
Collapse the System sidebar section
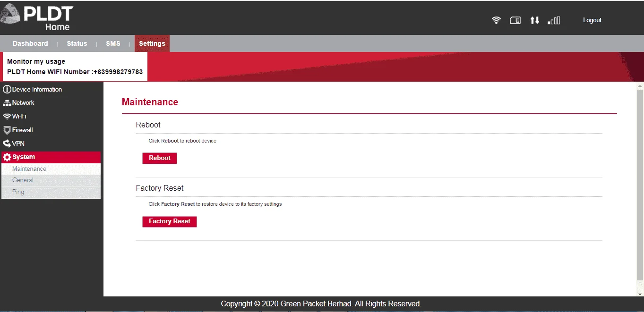pyautogui.click(x=51, y=157)
